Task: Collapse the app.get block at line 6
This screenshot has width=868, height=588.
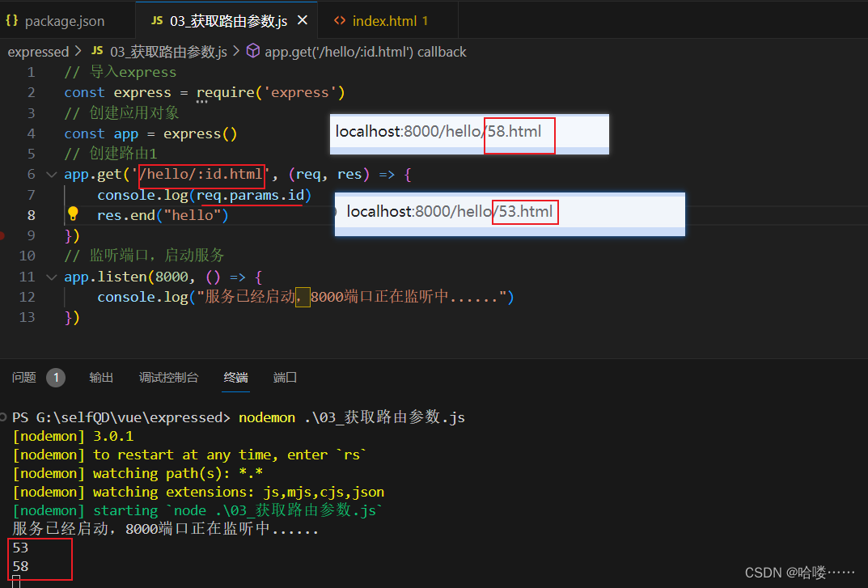Action: 52,175
